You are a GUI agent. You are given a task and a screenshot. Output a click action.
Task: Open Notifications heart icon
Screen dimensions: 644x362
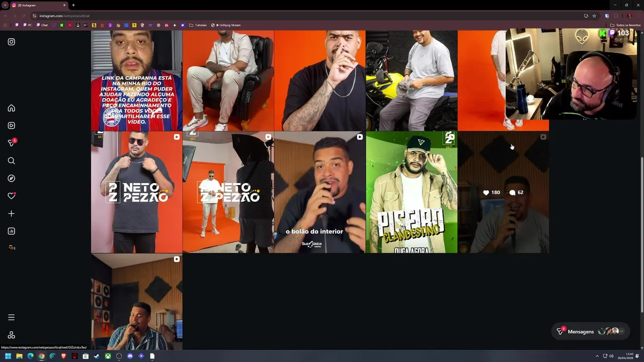click(x=11, y=196)
